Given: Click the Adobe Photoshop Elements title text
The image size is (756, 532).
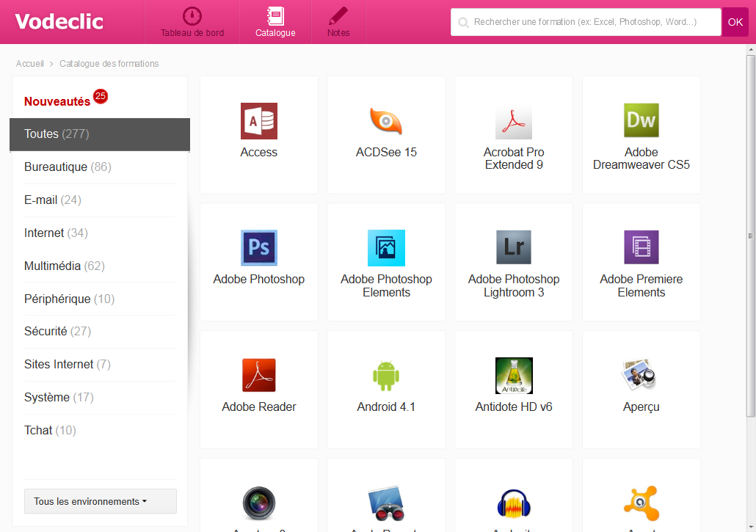Looking at the screenshot, I should pyautogui.click(x=386, y=285).
